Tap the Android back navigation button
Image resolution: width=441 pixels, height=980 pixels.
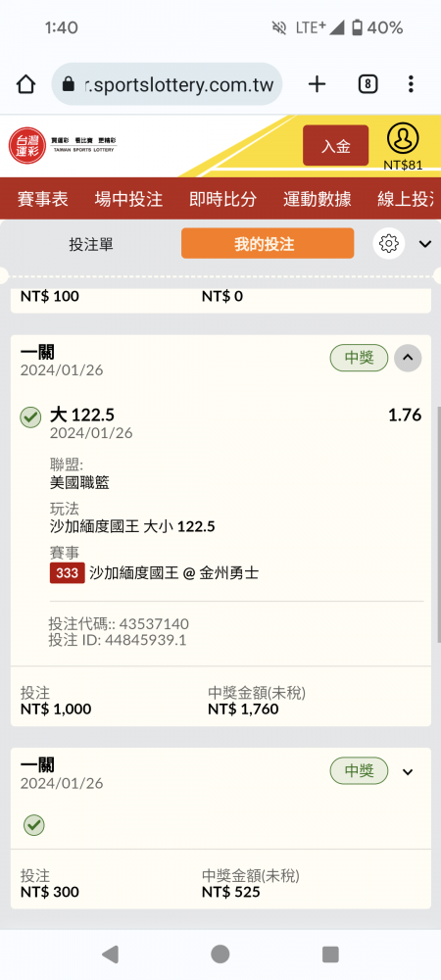coord(110,954)
